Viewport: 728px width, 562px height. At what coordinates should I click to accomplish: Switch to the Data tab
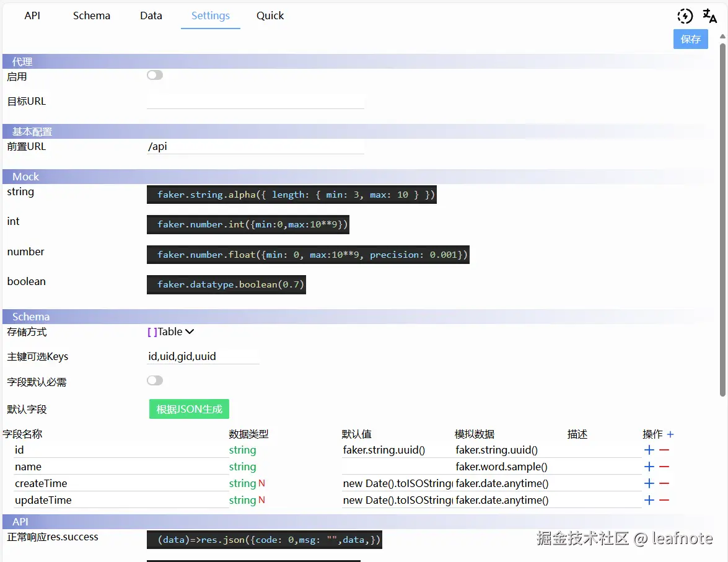(x=151, y=15)
